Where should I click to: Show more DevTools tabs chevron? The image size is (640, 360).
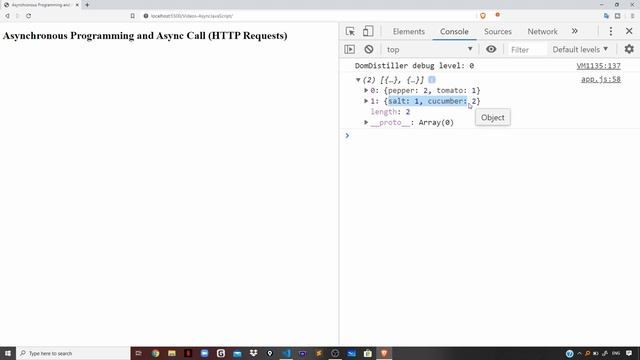tap(574, 31)
